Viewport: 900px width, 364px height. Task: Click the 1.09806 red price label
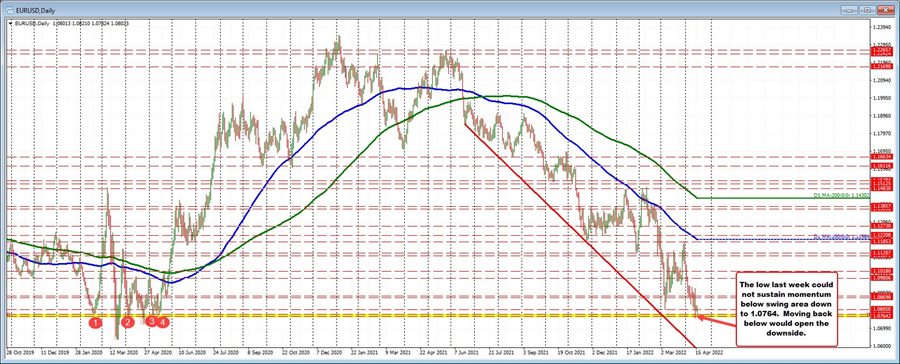pyautogui.click(x=882, y=277)
